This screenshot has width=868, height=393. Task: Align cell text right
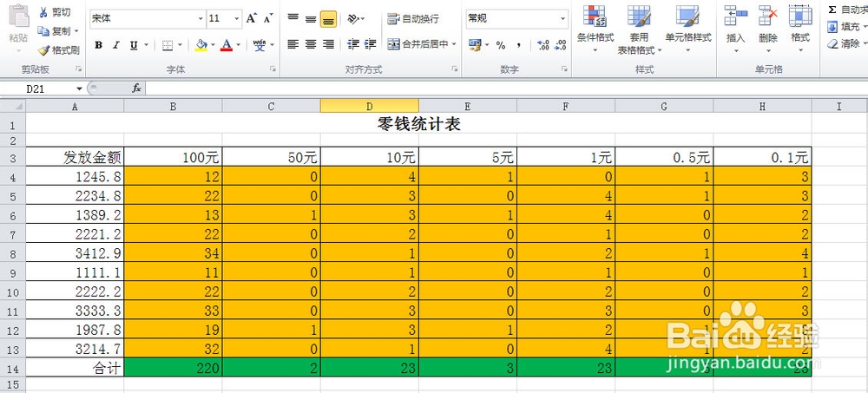point(328,43)
